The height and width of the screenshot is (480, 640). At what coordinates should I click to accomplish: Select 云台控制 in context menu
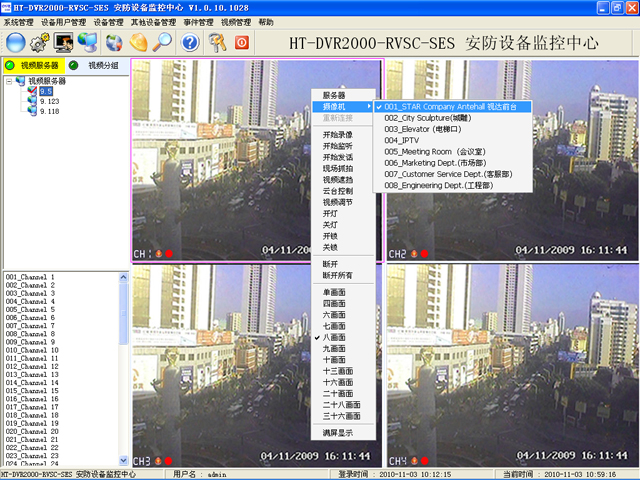tap(343, 191)
